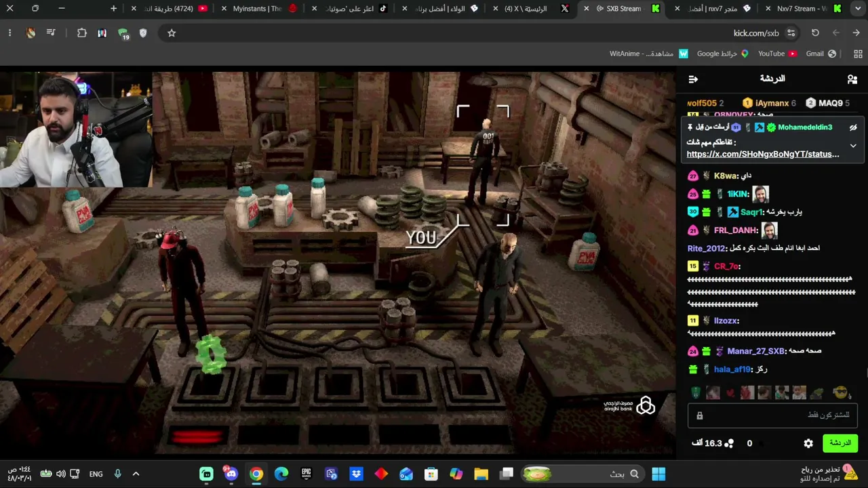
Task: Open the media controls toolbar icon
Action: pyautogui.click(x=51, y=33)
